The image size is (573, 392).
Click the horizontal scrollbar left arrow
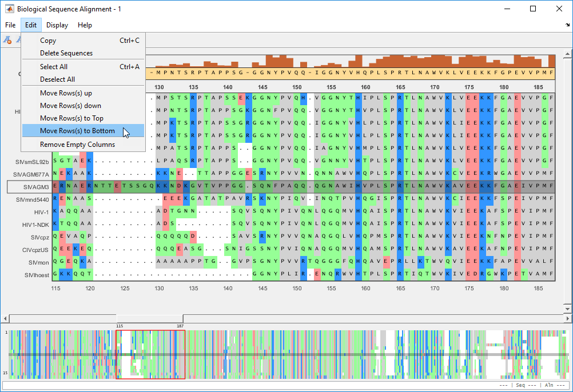tap(6, 318)
